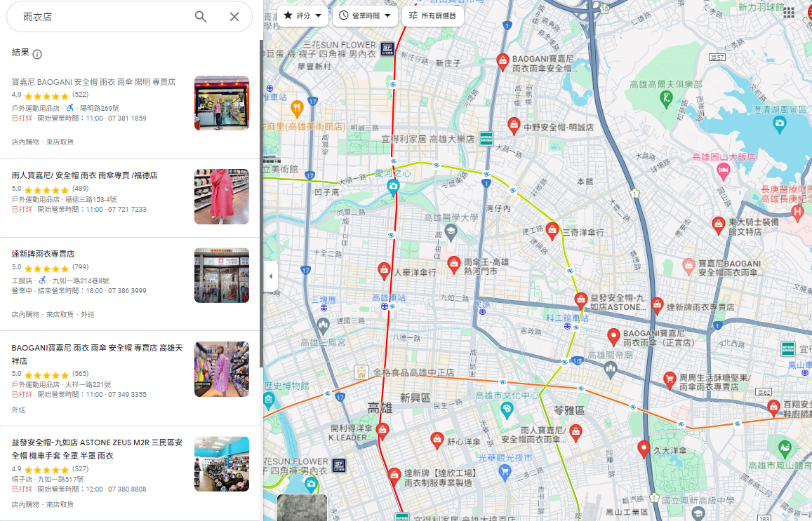Click the shopping cart icon at 光華觀光夜市
Screen dimensions: 812x521
pos(505,471)
